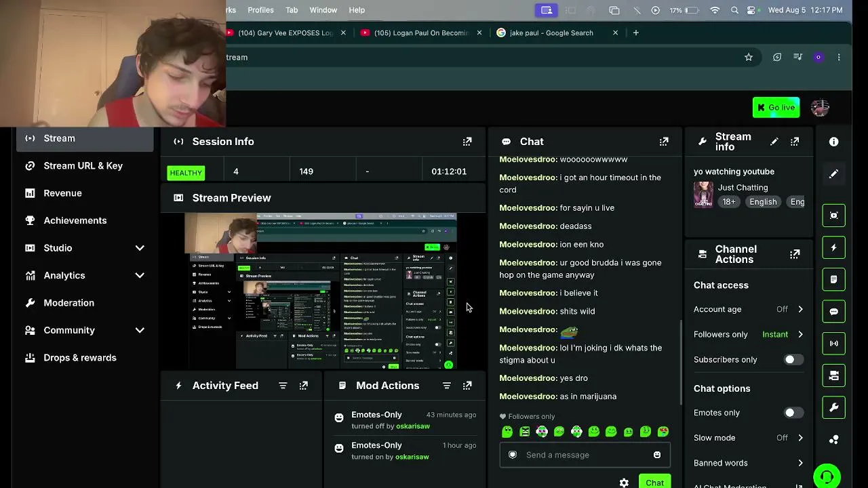Pop out the Session Info panel
This screenshot has height=488, width=868.
pos(467,142)
